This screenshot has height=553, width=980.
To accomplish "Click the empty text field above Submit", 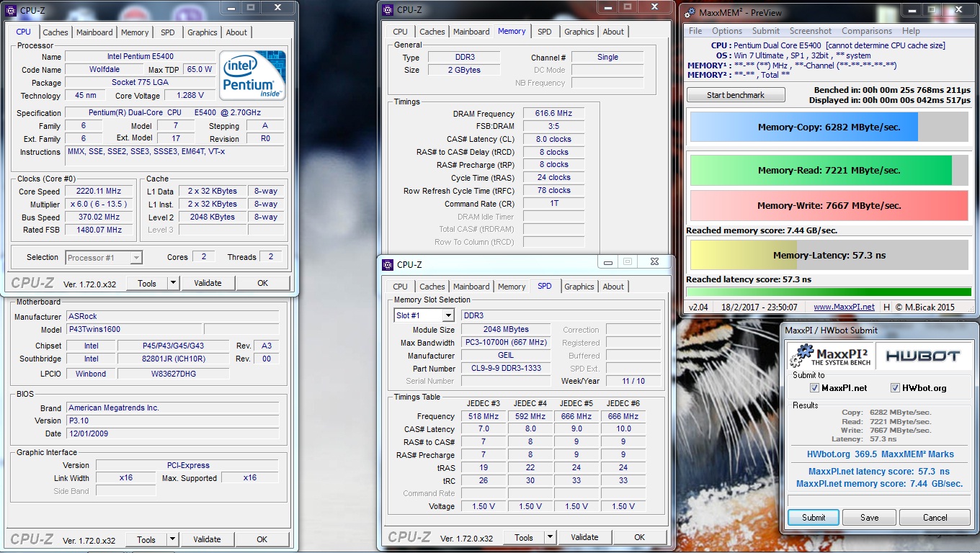I will [x=878, y=500].
